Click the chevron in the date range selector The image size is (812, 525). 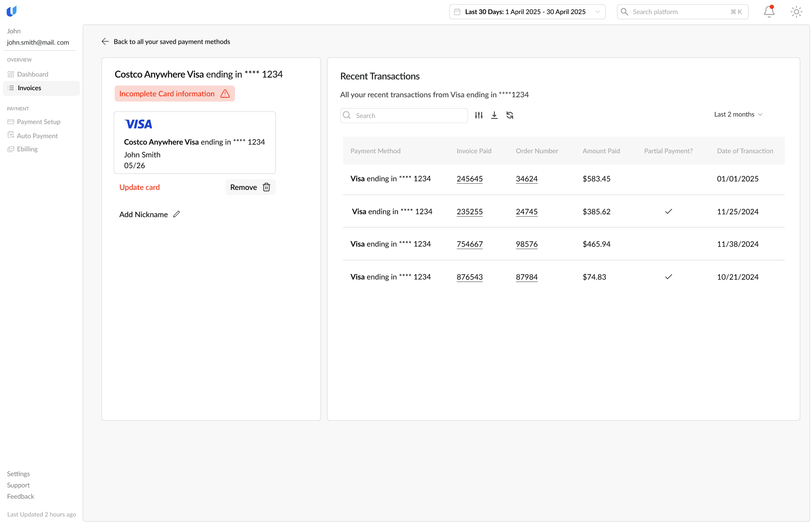(x=598, y=12)
